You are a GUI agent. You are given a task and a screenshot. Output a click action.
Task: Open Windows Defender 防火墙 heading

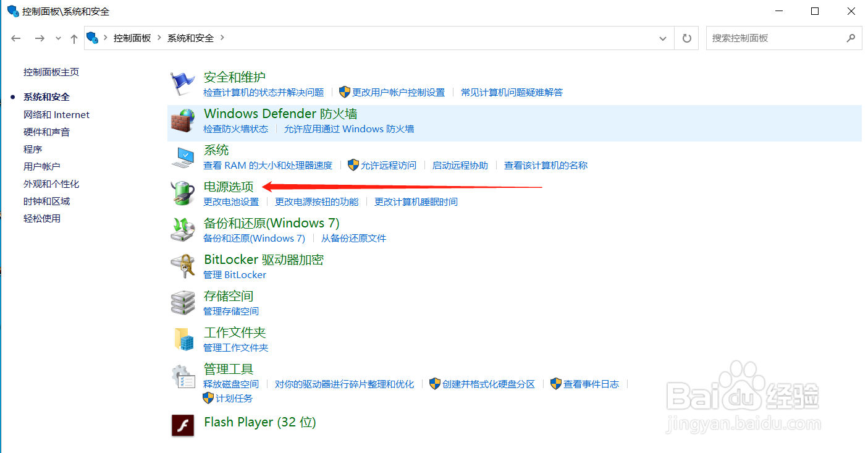click(280, 114)
